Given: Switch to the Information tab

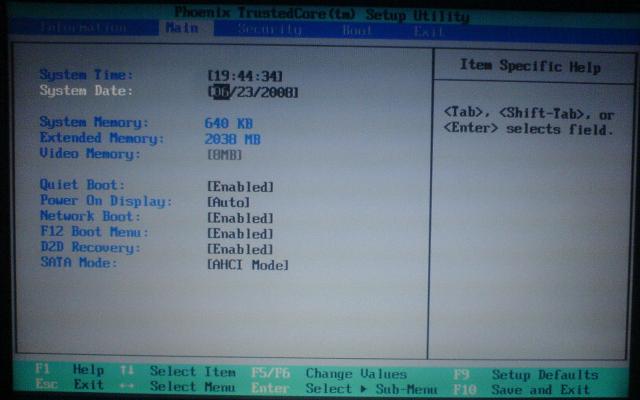Looking at the screenshot, I should (x=85, y=30).
